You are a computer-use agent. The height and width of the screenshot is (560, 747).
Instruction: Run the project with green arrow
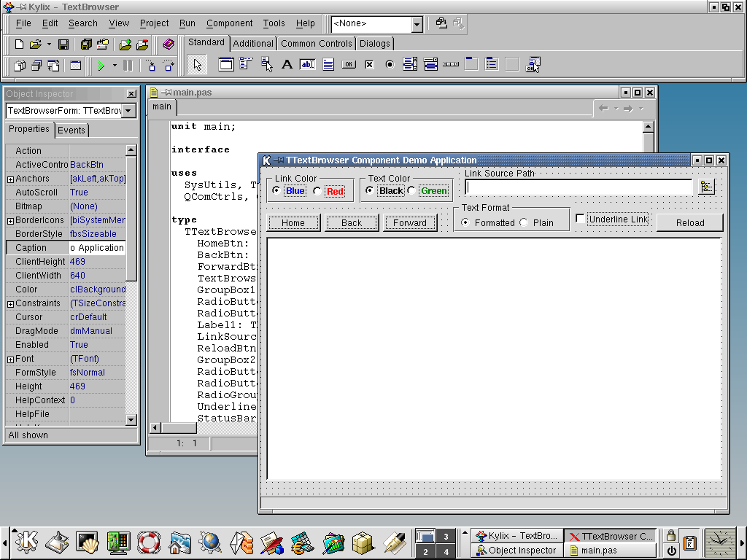pyautogui.click(x=101, y=66)
